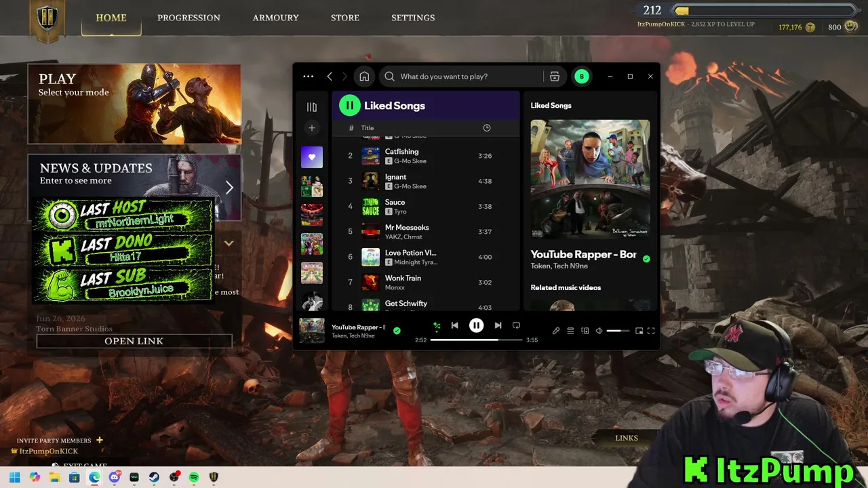868x488 pixels.
Task: Select the Sauce track by Tyro
Action: tap(426, 206)
